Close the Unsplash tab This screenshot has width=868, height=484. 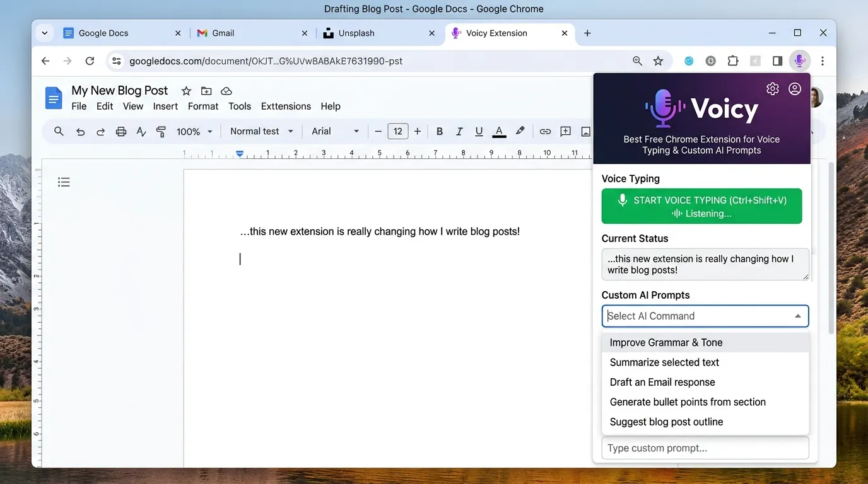coord(431,33)
